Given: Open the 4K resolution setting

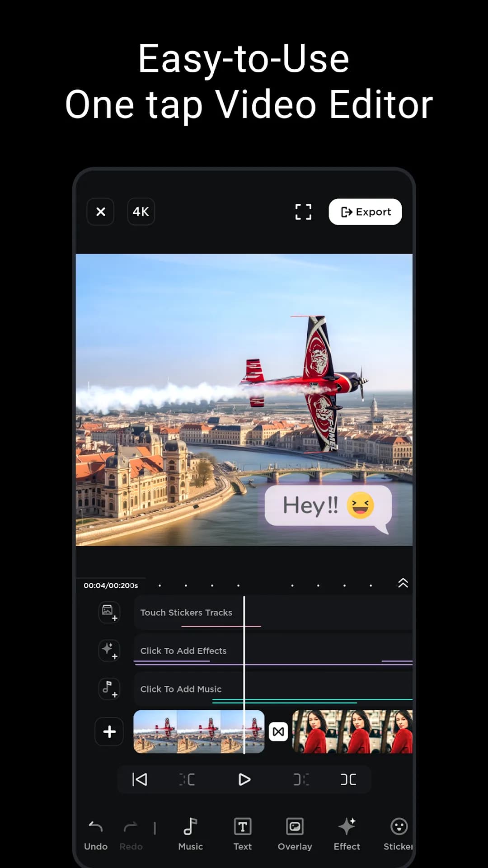Looking at the screenshot, I should pos(141,212).
